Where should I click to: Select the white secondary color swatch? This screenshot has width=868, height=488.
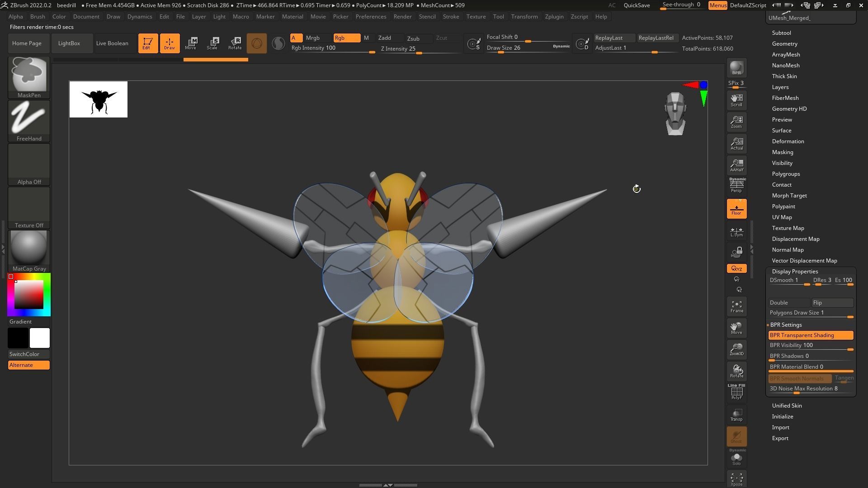(40, 338)
